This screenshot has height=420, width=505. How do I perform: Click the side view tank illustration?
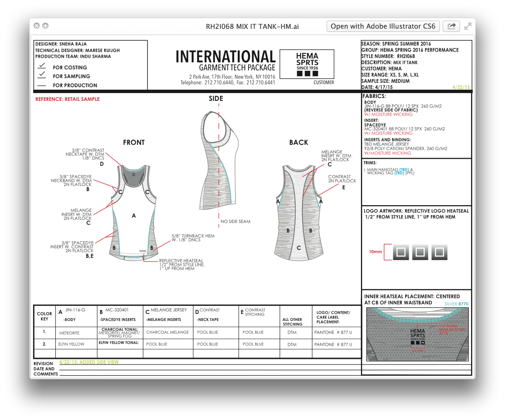tap(219, 160)
